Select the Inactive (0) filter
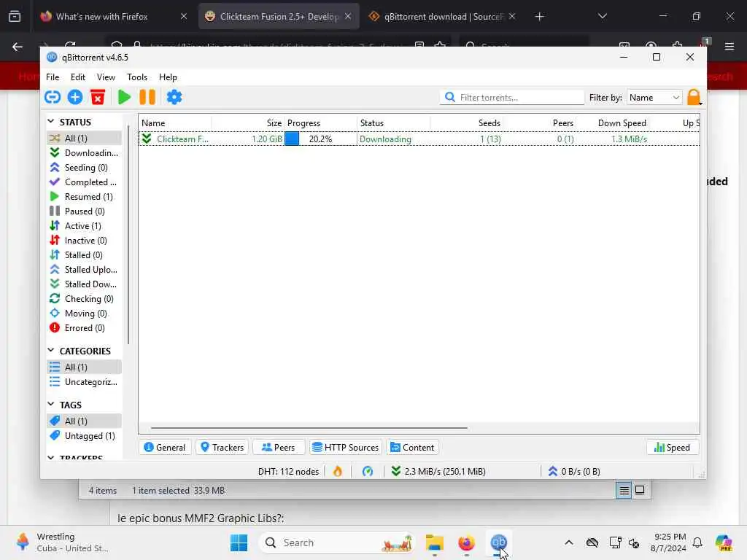This screenshot has width=747, height=560. pyautogui.click(x=84, y=241)
